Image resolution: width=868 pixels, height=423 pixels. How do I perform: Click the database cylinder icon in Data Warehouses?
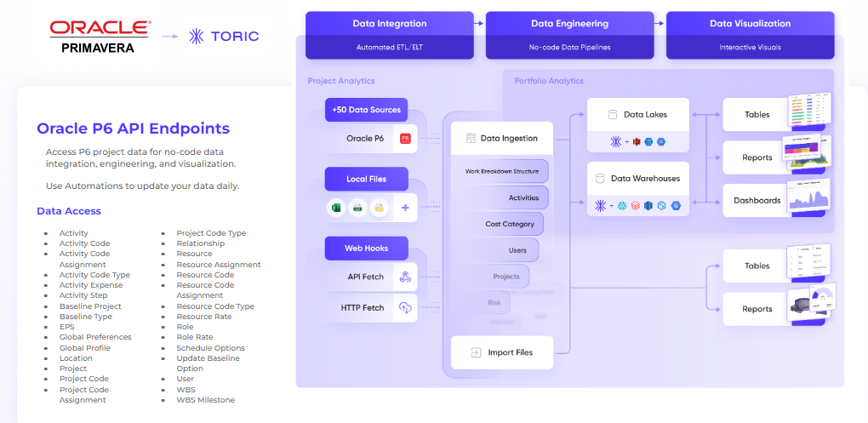(600, 179)
